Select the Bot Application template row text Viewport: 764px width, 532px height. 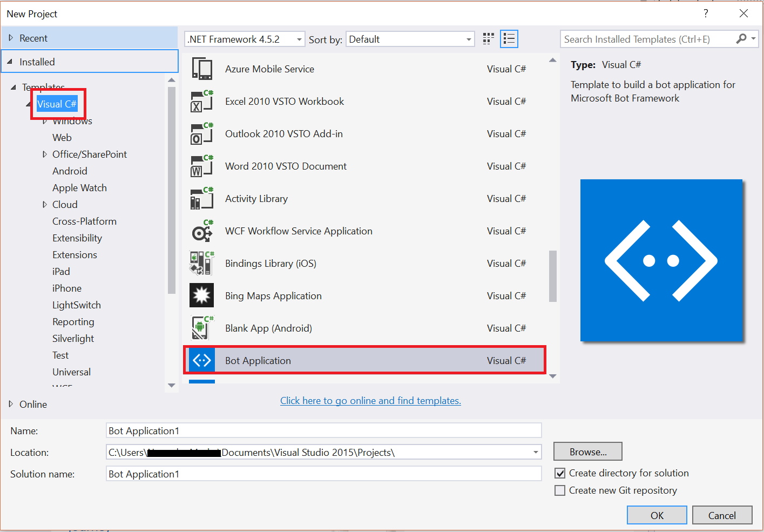[258, 361]
